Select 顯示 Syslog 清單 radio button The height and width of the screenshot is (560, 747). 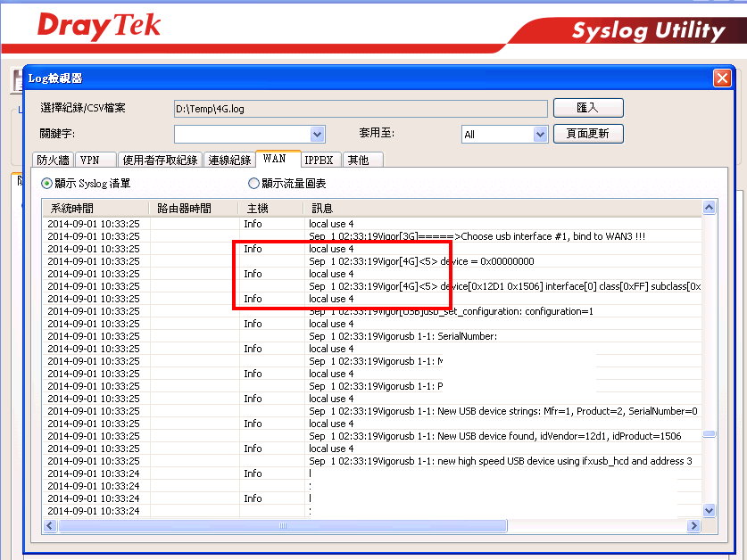(x=47, y=184)
